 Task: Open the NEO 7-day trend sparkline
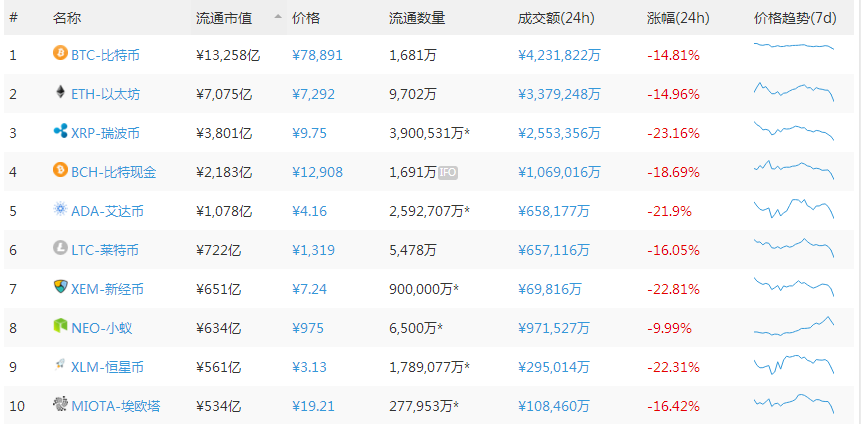click(794, 326)
